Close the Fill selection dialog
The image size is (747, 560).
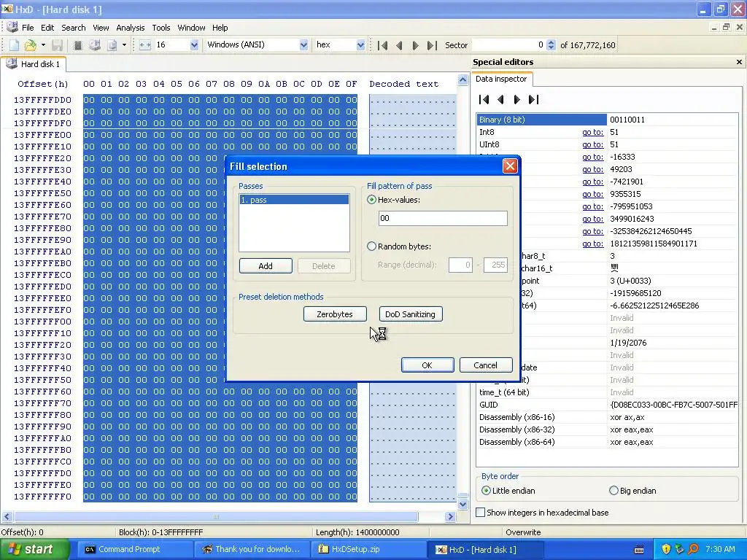510,166
